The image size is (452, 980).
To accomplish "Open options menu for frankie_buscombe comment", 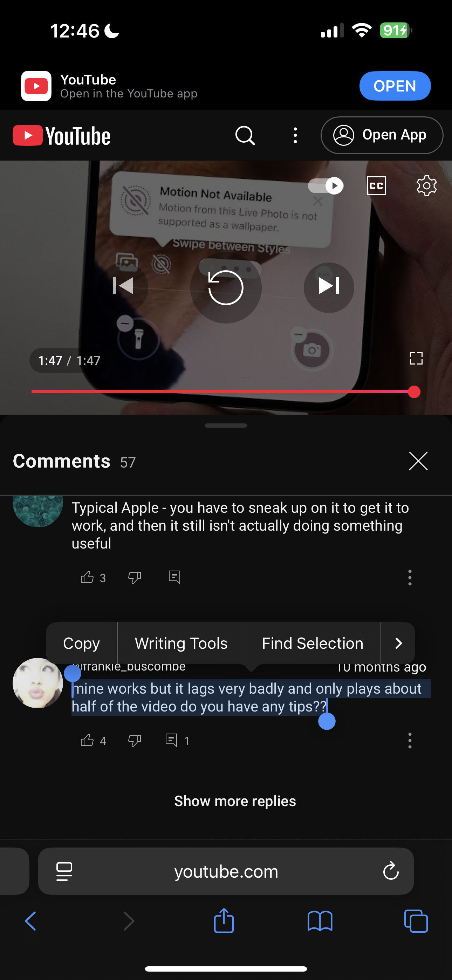I will pyautogui.click(x=409, y=740).
